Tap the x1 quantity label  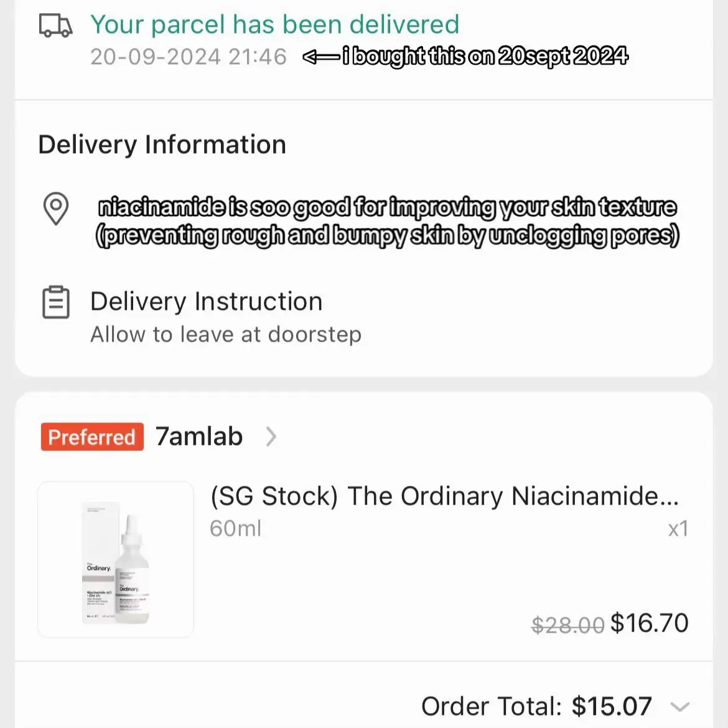[x=678, y=529]
